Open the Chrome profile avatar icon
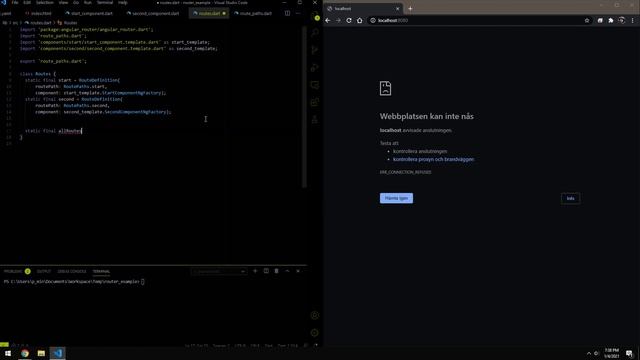The width and height of the screenshot is (640, 360). click(x=621, y=20)
